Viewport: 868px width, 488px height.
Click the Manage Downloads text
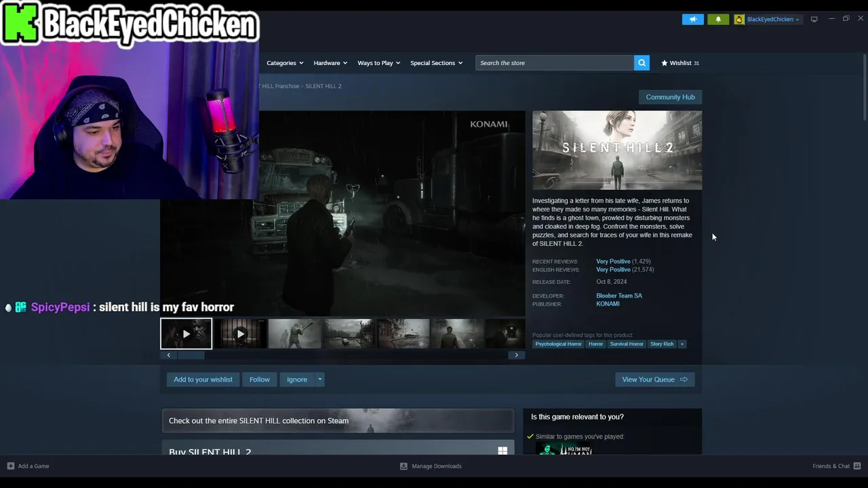point(437,466)
